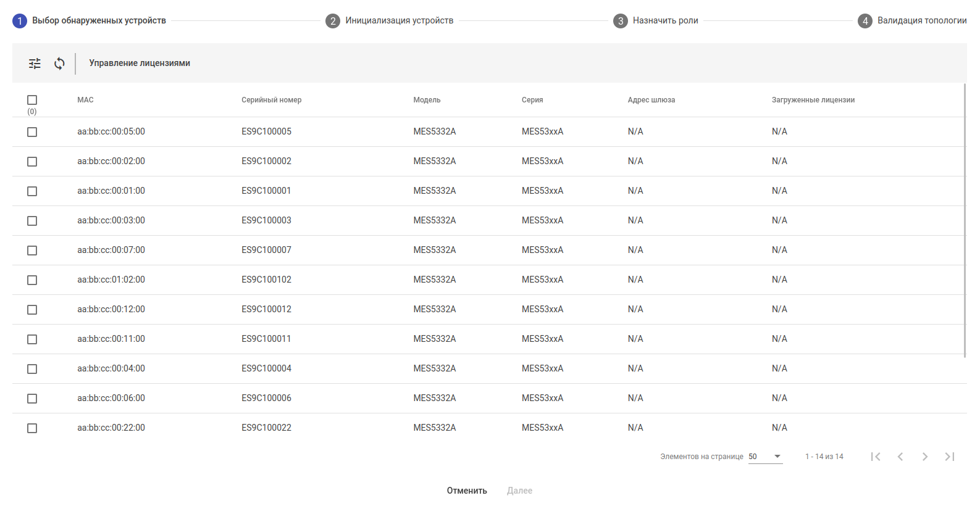Check the device with MAC aa:bb:cc:00:05:00
Screen dimensions: 980x506
(32, 132)
